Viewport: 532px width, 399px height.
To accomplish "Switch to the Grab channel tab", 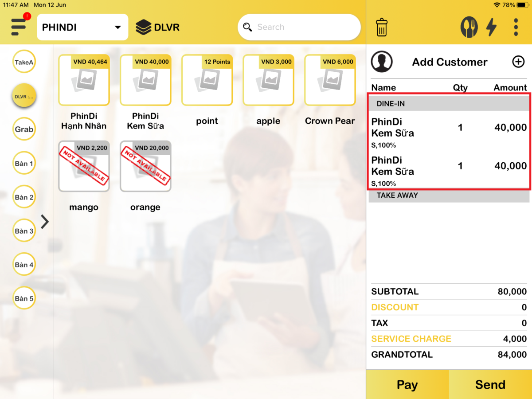I will pyautogui.click(x=24, y=129).
